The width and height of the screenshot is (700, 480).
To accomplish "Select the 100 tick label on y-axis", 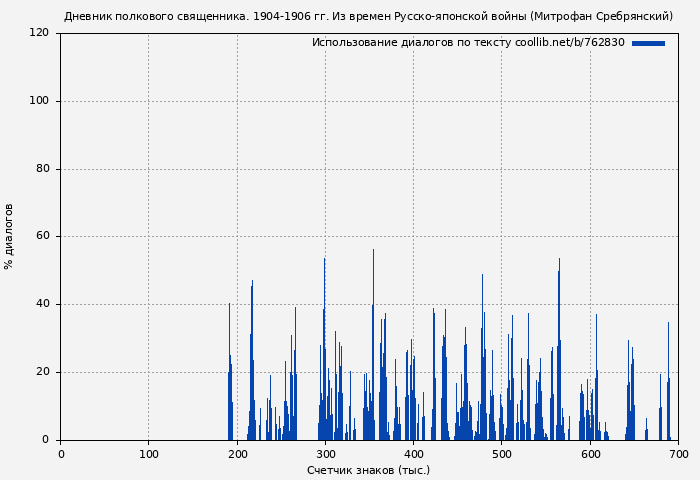I will tap(39, 101).
